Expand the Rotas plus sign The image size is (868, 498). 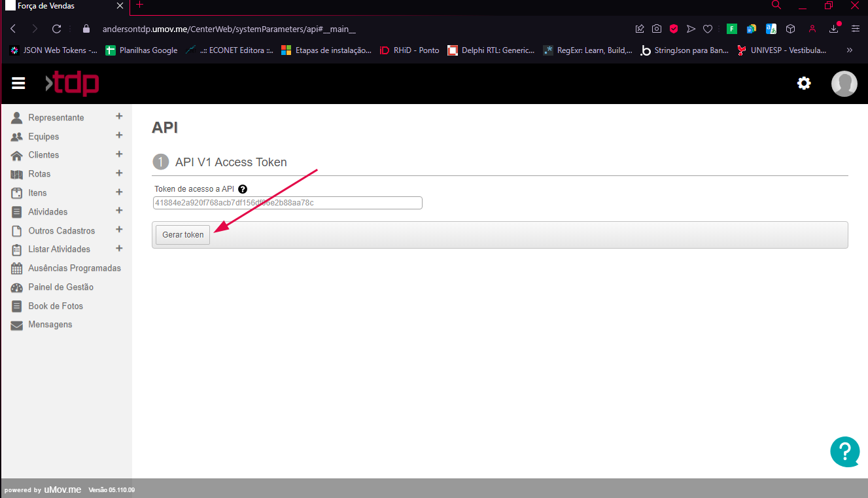coord(119,173)
